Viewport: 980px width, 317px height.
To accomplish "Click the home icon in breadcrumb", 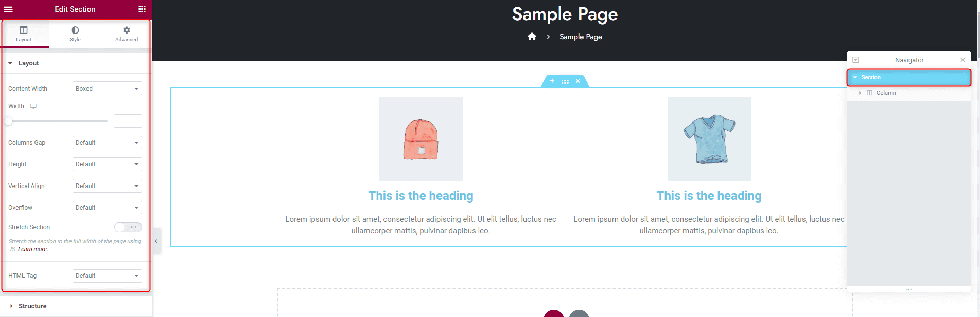I will tap(532, 37).
